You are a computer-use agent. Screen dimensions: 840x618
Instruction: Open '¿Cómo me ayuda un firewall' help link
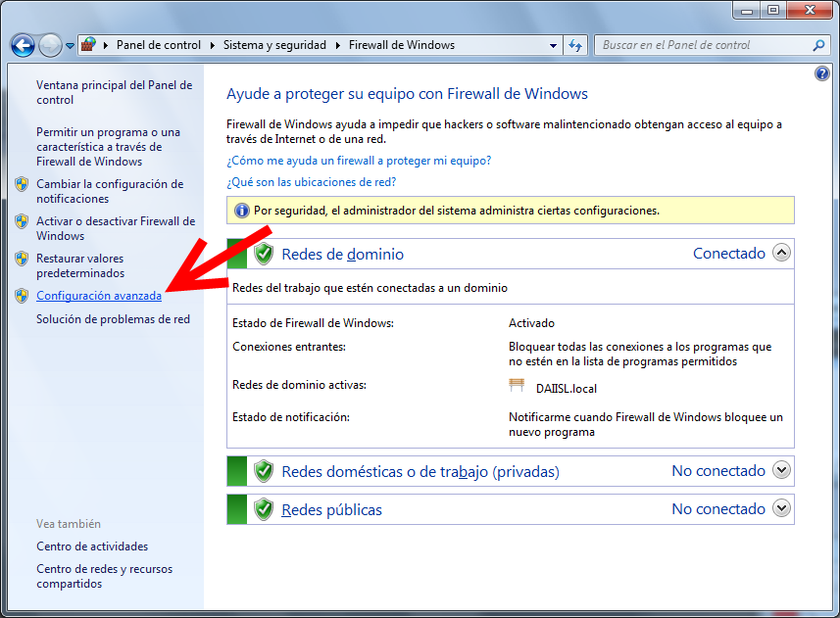[x=359, y=161]
